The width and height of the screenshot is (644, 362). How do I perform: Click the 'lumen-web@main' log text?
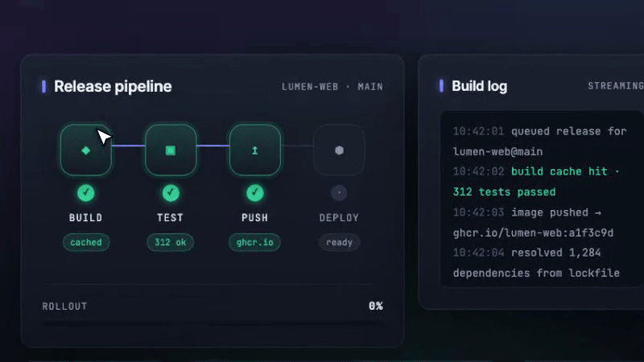[x=497, y=151]
